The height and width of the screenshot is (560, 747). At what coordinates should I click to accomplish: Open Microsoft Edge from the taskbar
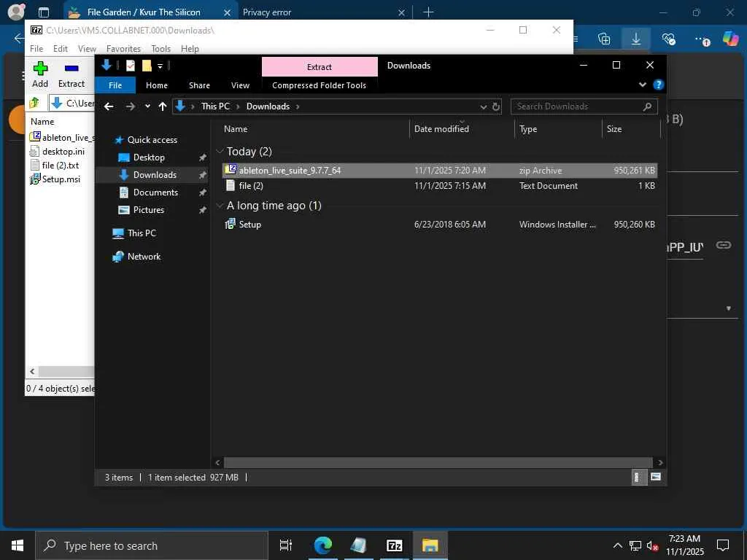tap(323, 545)
